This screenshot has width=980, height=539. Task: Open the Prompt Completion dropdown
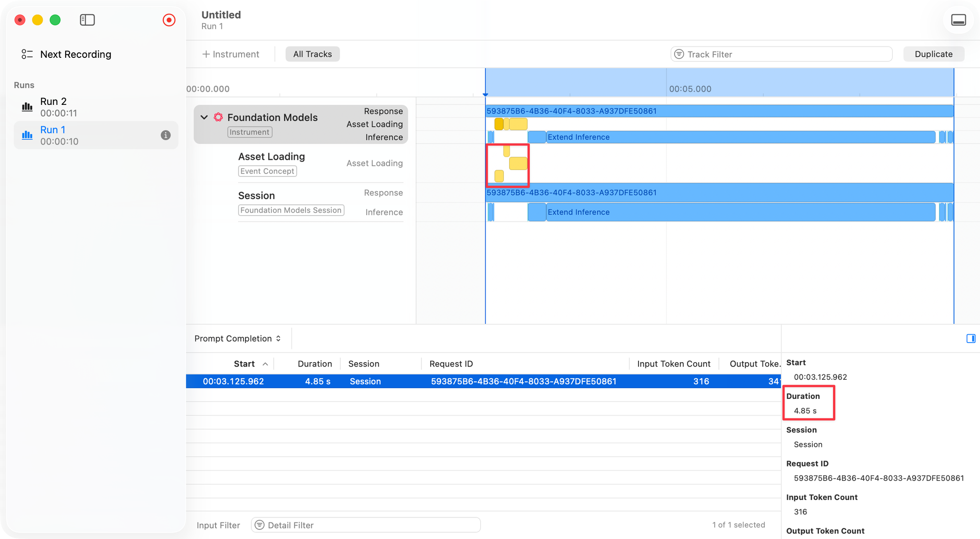coord(238,339)
